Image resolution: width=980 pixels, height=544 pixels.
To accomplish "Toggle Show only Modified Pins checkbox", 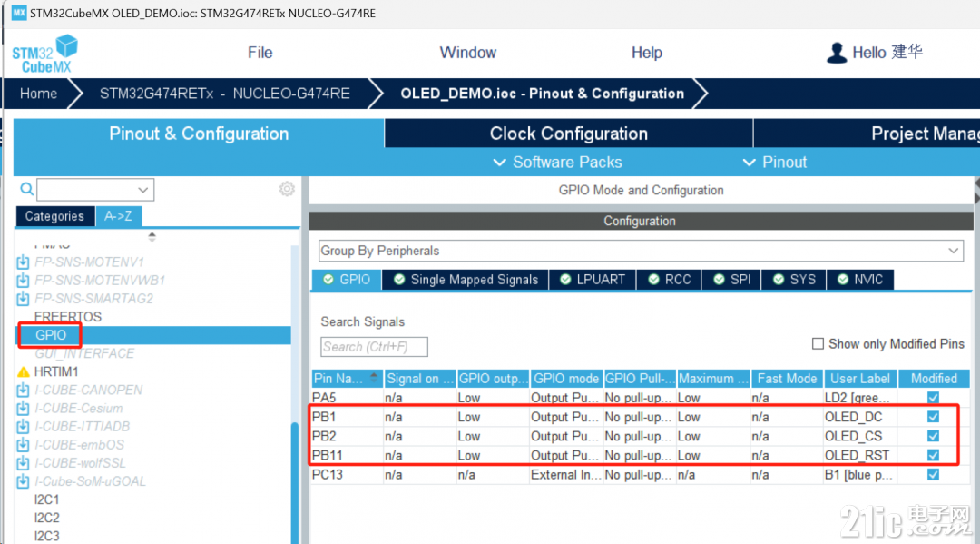I will click(x=818, y=343).
